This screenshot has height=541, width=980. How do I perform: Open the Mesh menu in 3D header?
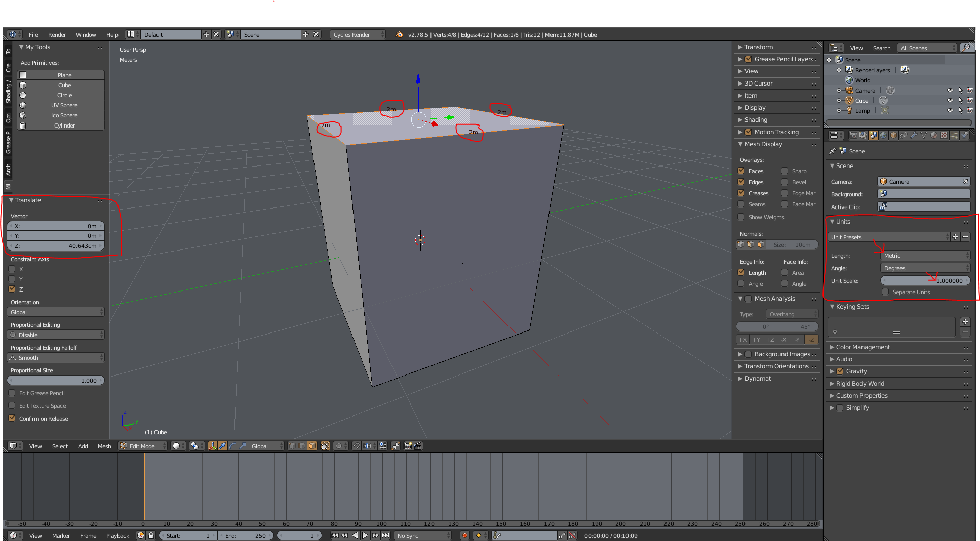tap(104, 446)
